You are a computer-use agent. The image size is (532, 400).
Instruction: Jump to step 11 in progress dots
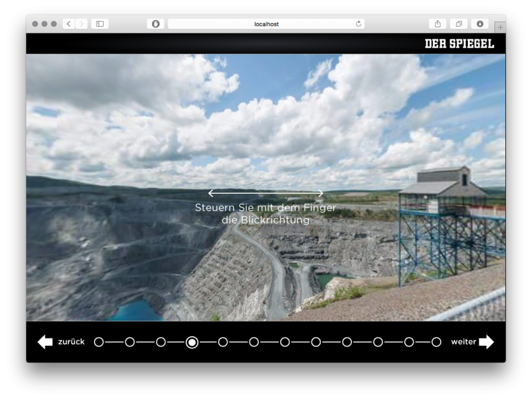pos(409,342)
